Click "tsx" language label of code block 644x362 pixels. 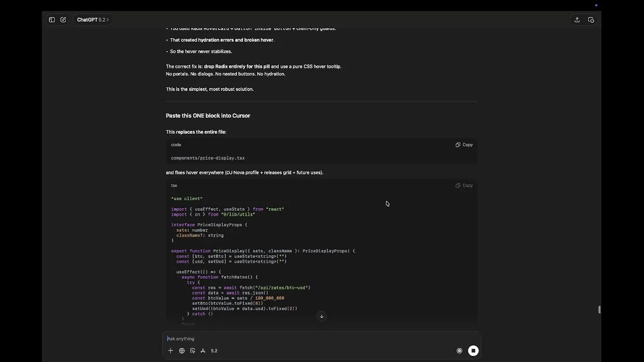tap(174, 186)
